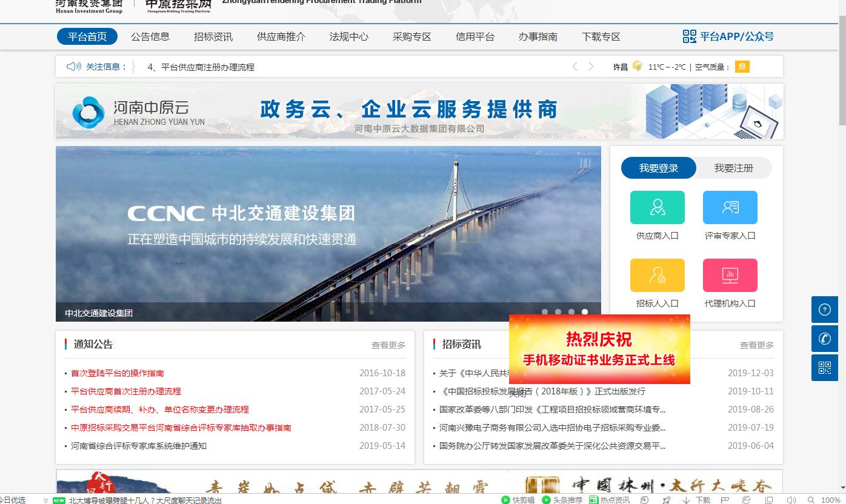The image size is (846, 504).
Task: Open the 采购专区 navigation menu
Action: (411, 36)
